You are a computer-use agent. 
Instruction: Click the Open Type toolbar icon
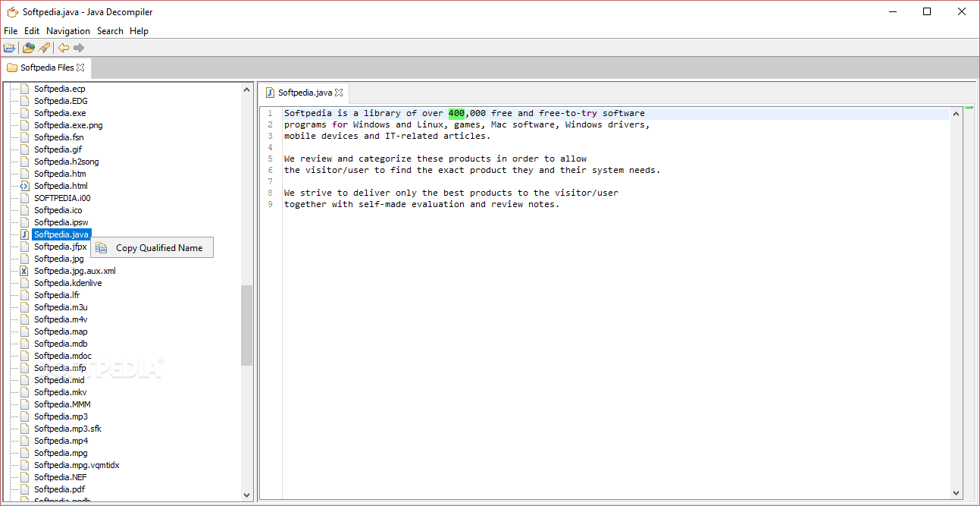(x=29, y=48)
